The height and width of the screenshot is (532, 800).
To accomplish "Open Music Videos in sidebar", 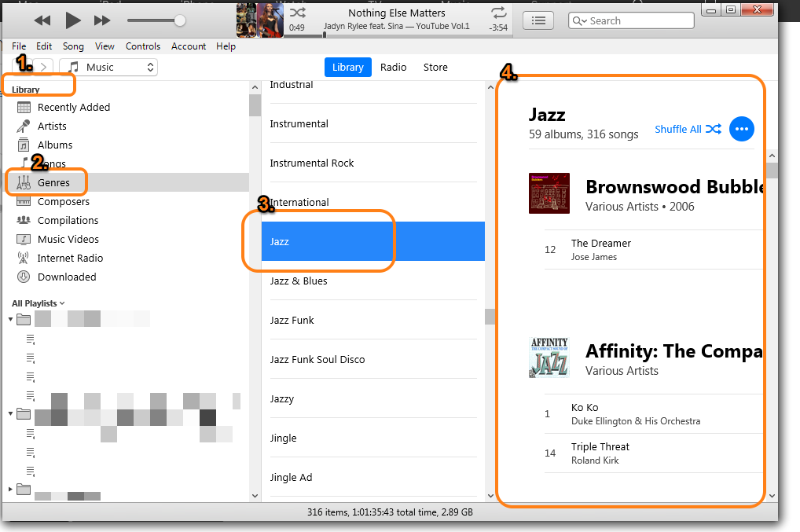I will [x=68, y=239].
